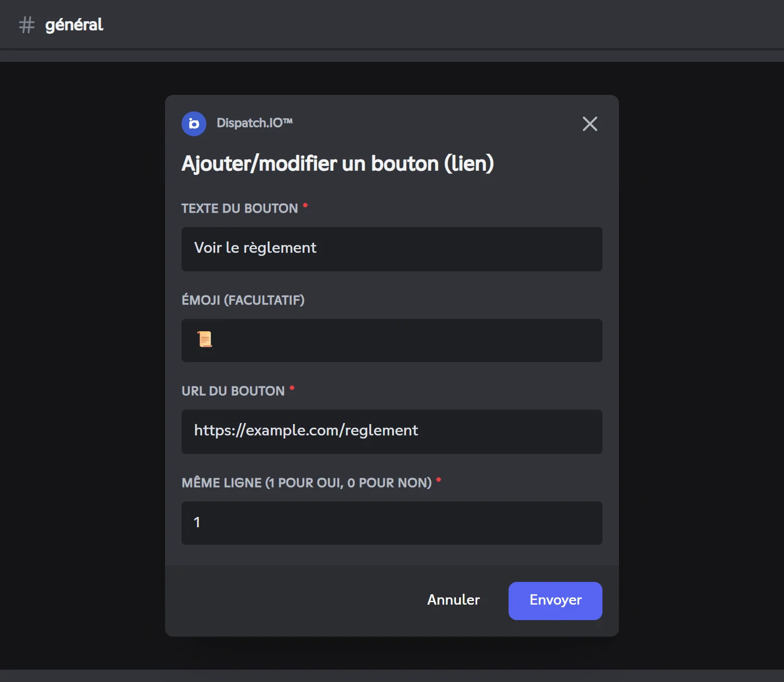784x682 pixels.
Task: Click the Dispatch.IO bot avatar icon
Action: point(194,124)
